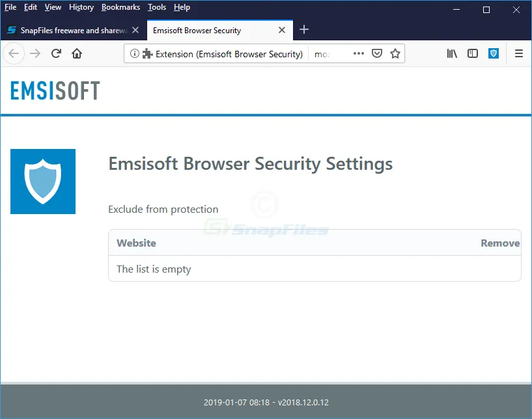
Task: Click the Website column header
Action: pyautogui.click(x=136, y=243)
